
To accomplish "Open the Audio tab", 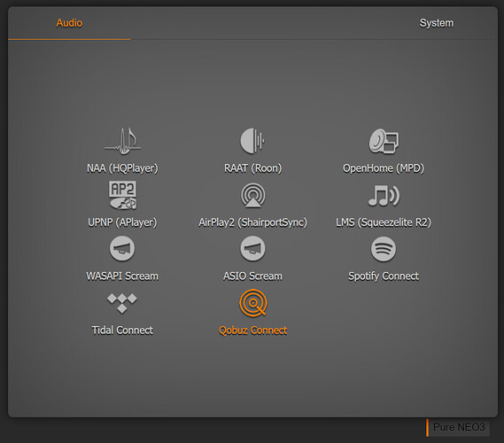I will point(69,23).
